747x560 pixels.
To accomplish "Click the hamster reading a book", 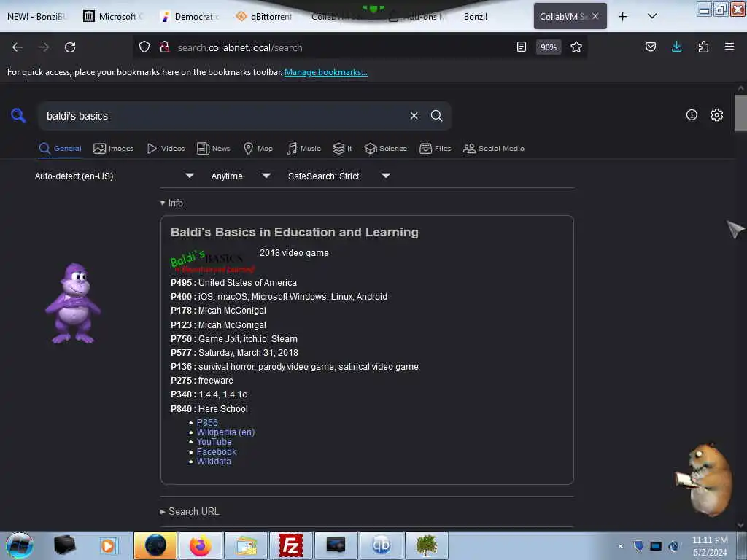I will [704, 479].
